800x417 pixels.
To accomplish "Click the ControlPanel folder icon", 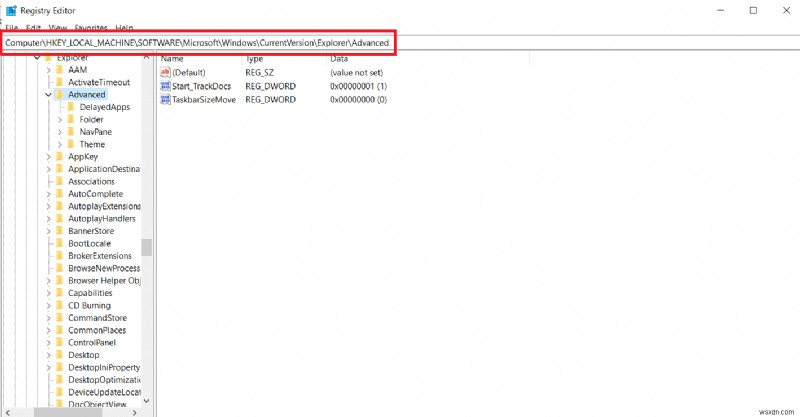I will [59, 342].
